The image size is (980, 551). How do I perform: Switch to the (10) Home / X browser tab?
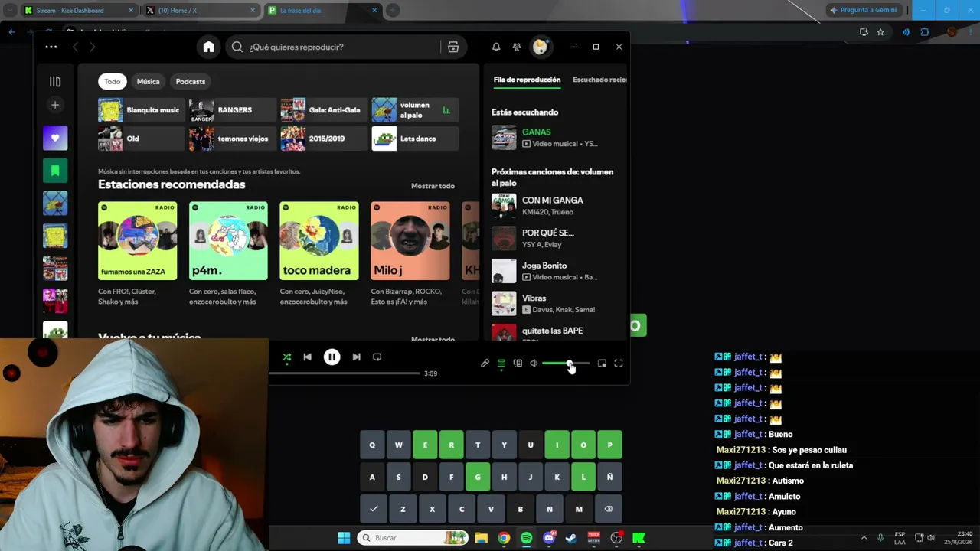pyautogui.click(x=201, y=11)
